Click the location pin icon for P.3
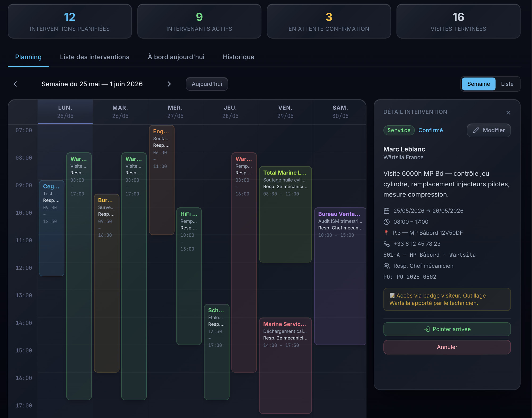The image size is (532, 418). pos(386,233)
